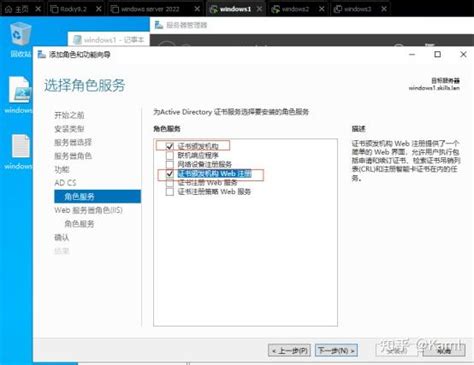Open 角色服务 step under Web 服务器角色(IIS)
474x365 pixels.
pyautogui.click(x=79, y=224)
